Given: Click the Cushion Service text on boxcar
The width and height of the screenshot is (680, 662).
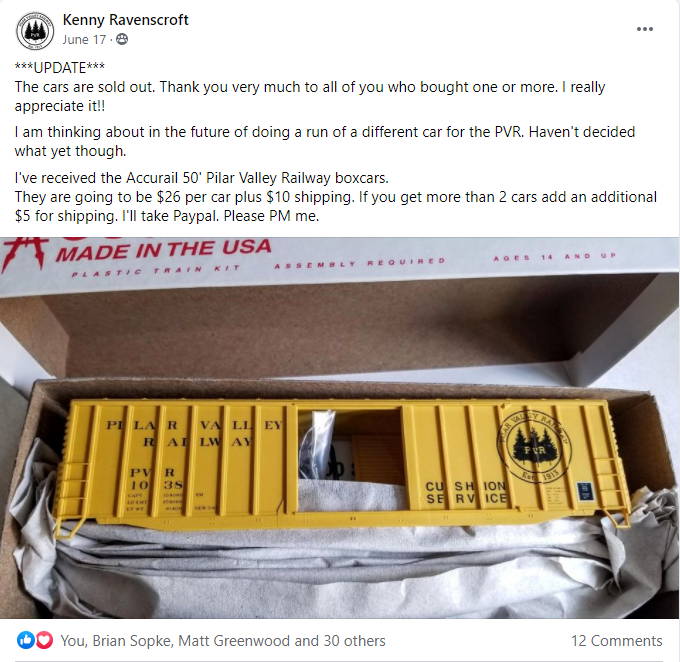Looking at the screenshot, I should [466, 493].
